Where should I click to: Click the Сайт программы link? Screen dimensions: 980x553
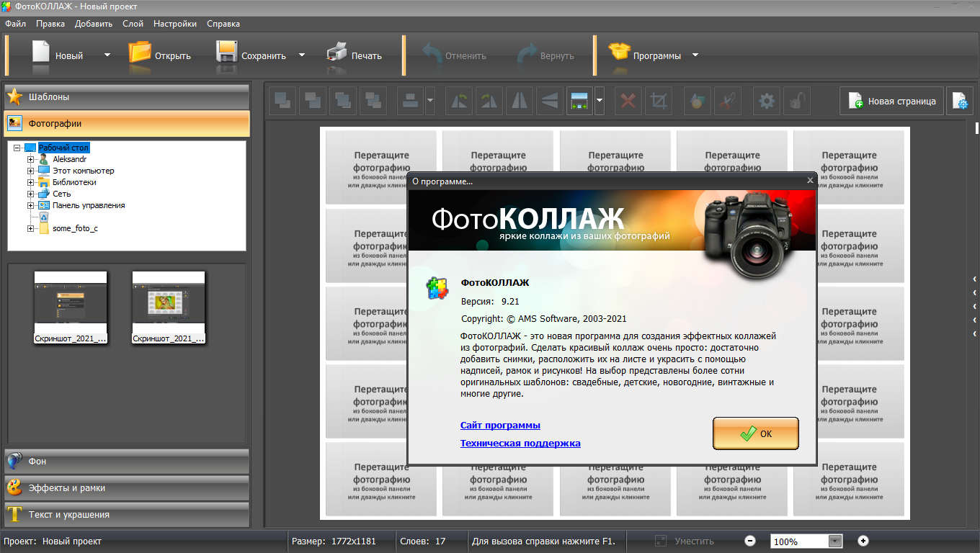500,426
